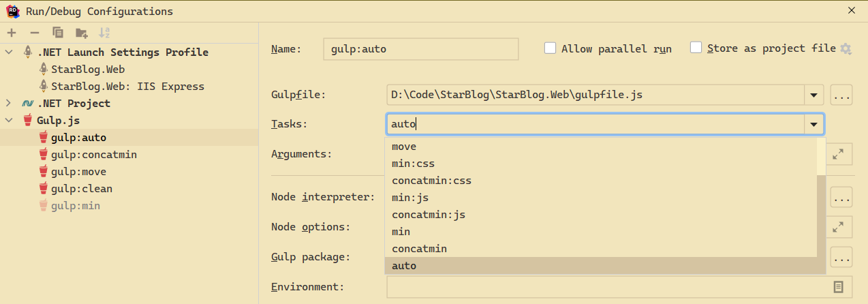
Task: Choose min:css from the tasks list
Action: [601, 164]
